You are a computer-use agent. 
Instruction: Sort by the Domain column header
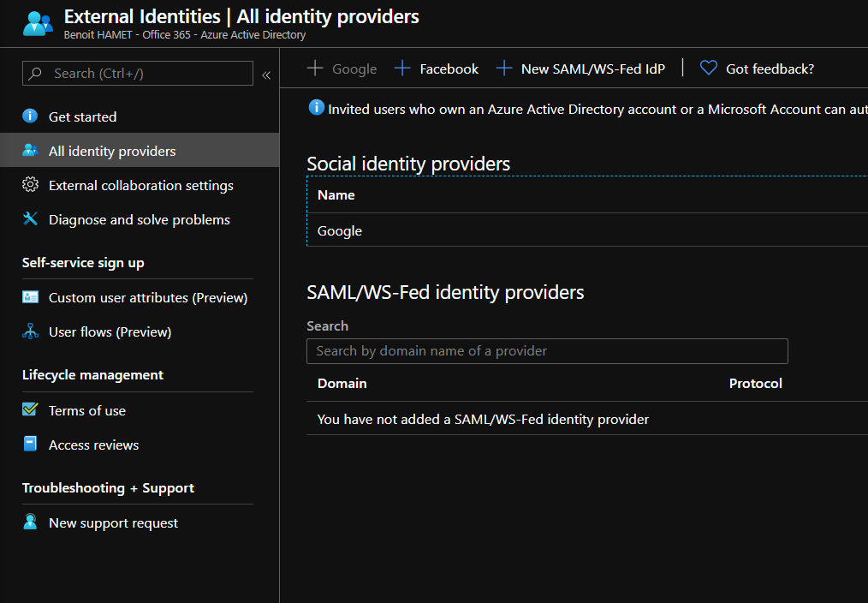click(342, 383)
